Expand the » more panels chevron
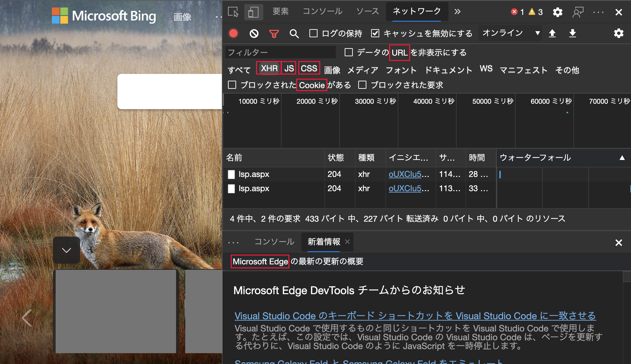 pyautogui.click(x=457, y=11)
